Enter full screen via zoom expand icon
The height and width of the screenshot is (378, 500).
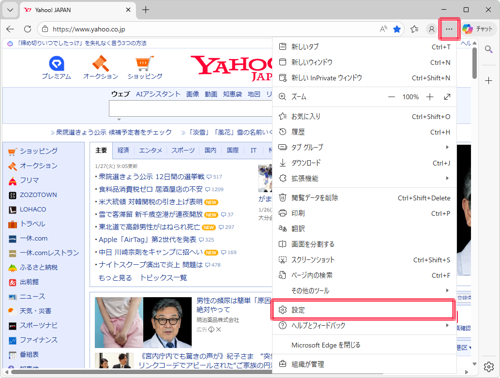coord(447,97)
